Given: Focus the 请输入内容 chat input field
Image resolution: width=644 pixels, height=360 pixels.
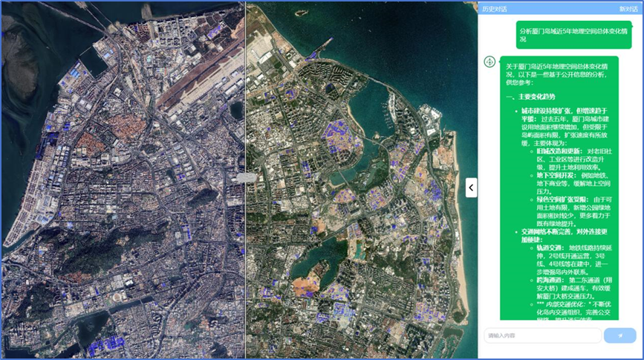Looking at the screenshot, I should pos(542,335).
